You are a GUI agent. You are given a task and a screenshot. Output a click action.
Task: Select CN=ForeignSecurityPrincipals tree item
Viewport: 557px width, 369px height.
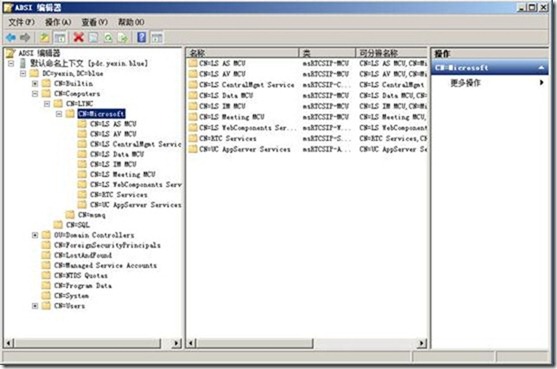[x=107, y=245]
